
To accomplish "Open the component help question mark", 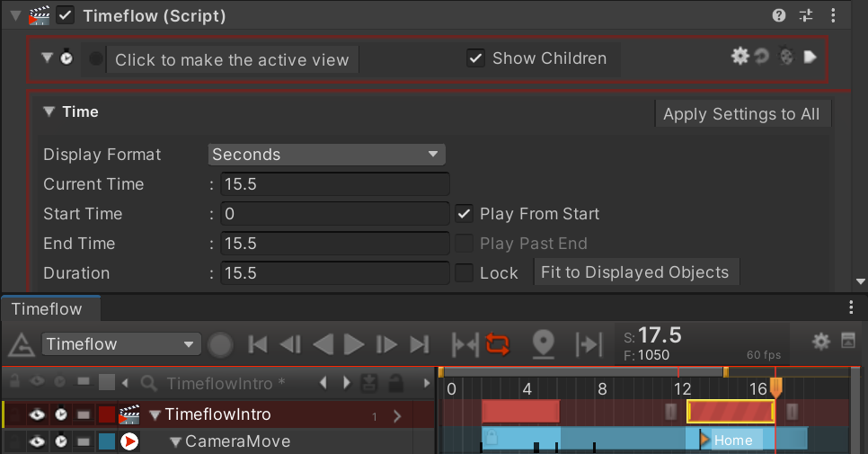I will pos(779,15).
